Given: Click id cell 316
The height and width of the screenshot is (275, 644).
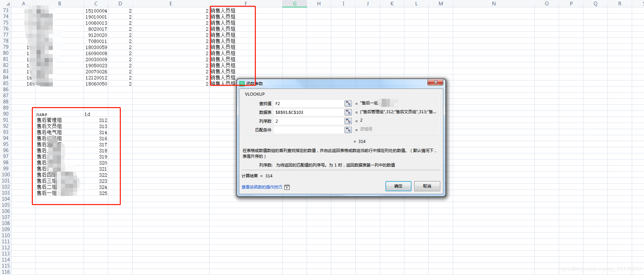Looking at the screenshot, I should [96, 139].
